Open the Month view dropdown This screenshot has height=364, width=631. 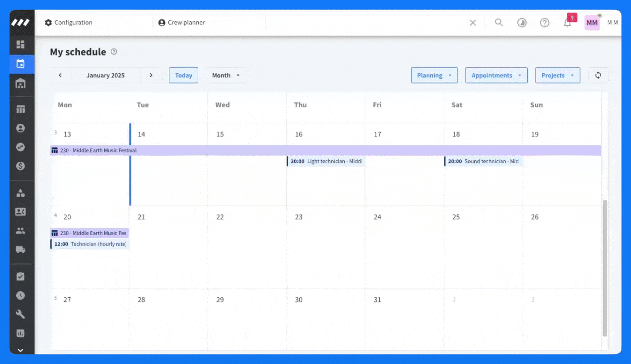tap(226, 75)
